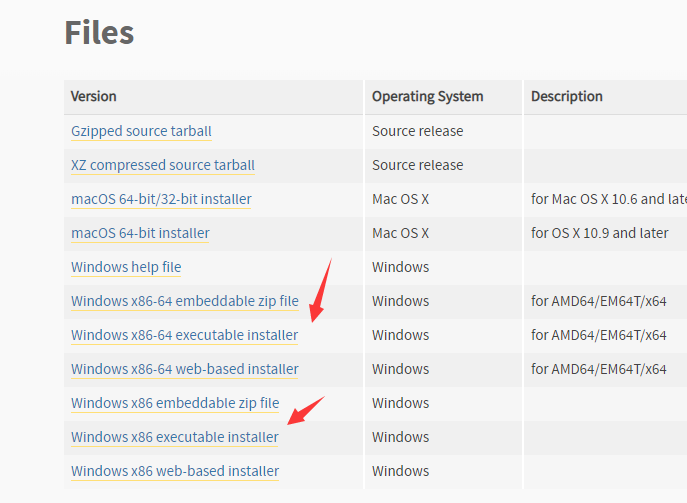Open the Windows x86 web-based installer link
Screen dimensions: 687x503
(x=175, y=471)
